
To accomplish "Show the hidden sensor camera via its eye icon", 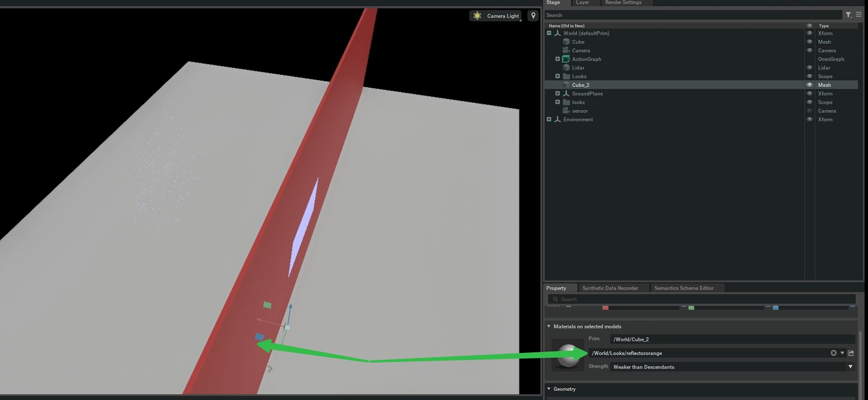I will click(x=810, y=111).
